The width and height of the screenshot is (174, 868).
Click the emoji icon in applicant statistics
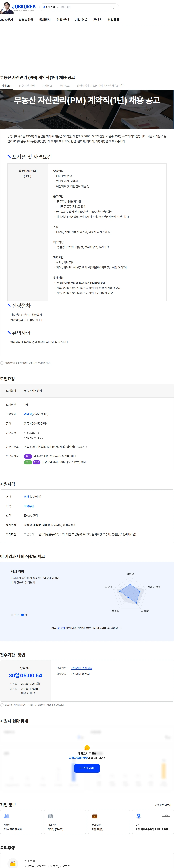pos(87,748)
